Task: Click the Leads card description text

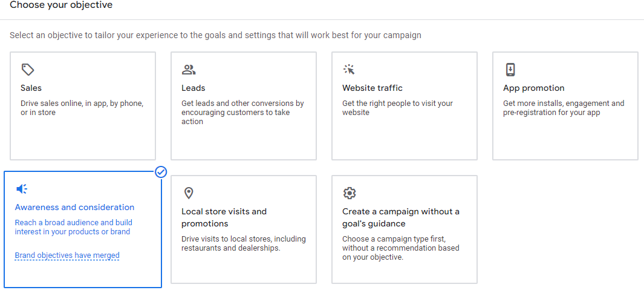Action: point(242,112)
